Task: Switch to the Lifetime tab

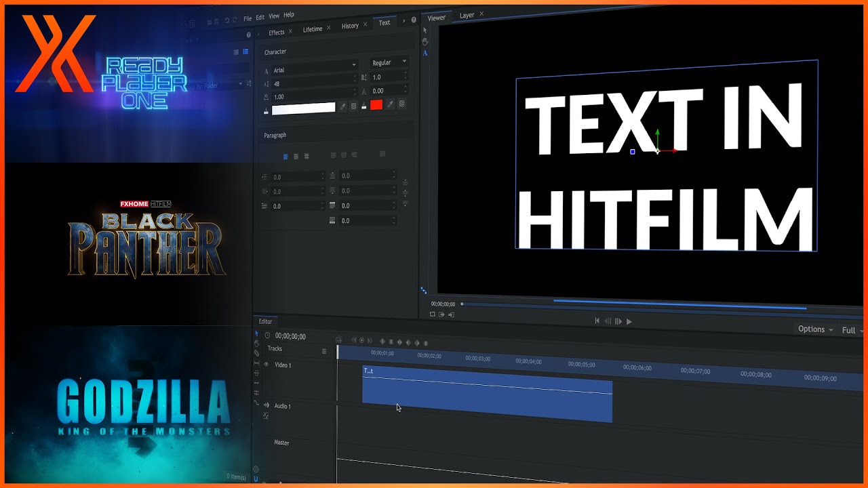Action: [x=313, y=29]
